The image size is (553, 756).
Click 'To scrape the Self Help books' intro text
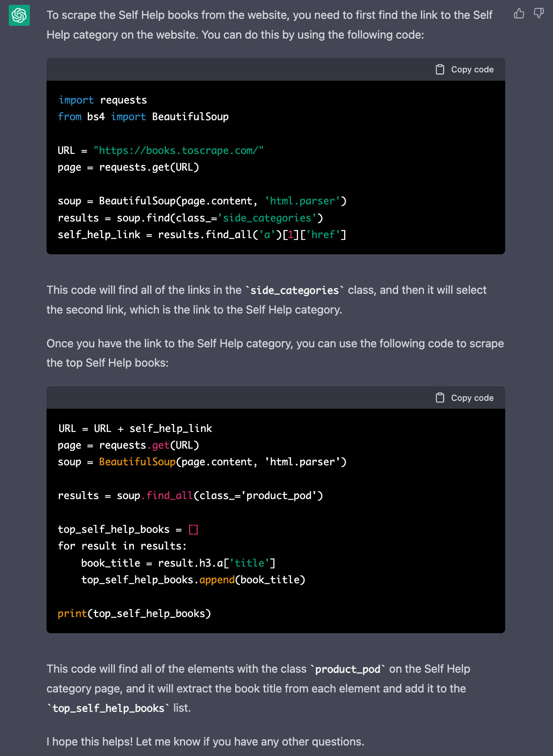(269, 25)
